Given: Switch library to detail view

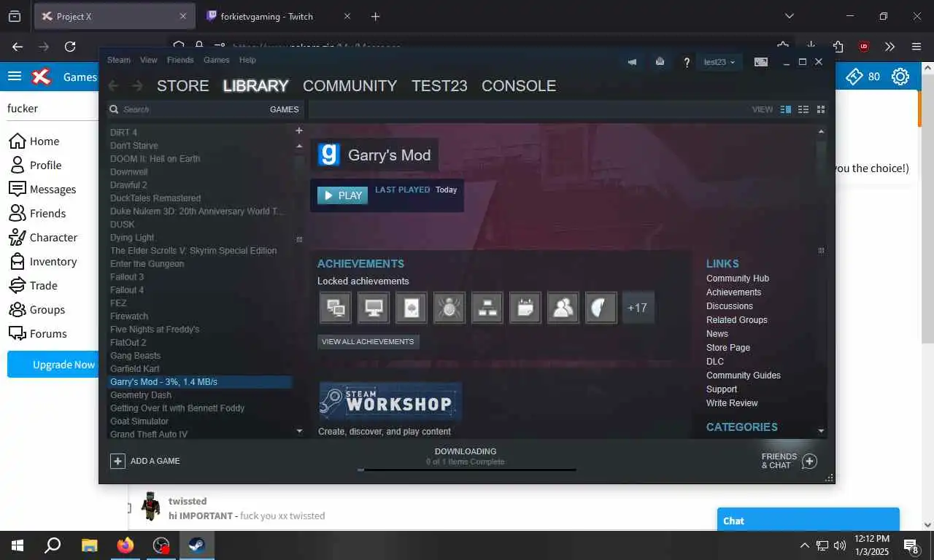Looking at the screenshot, I should pyautogui.click(x=786, y=109).
